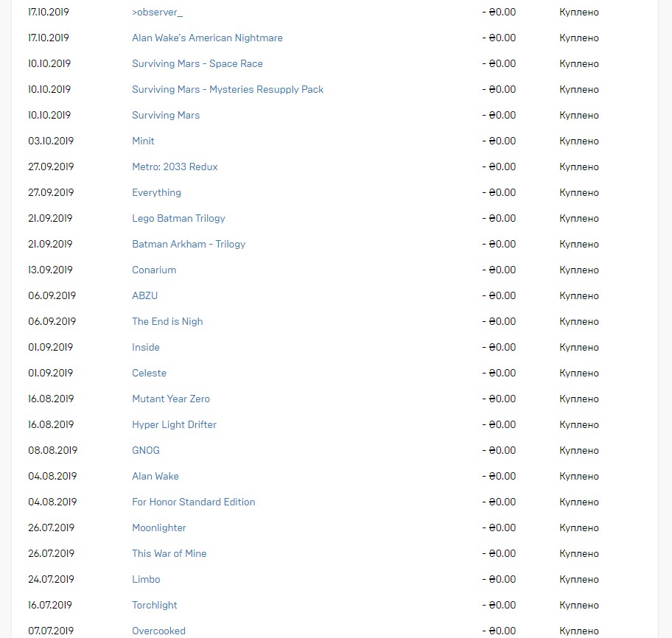
Task: Select the Celeste link
Action: 149,374
